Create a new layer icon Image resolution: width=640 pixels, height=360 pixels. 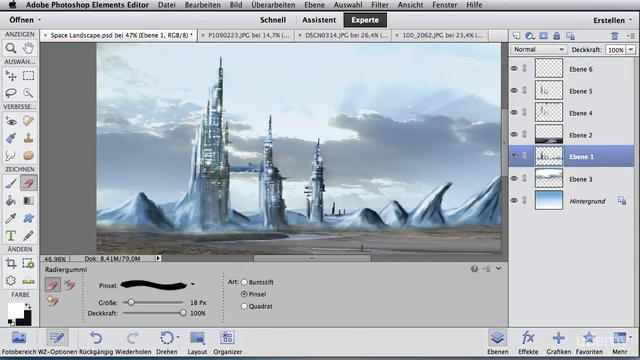516,36
